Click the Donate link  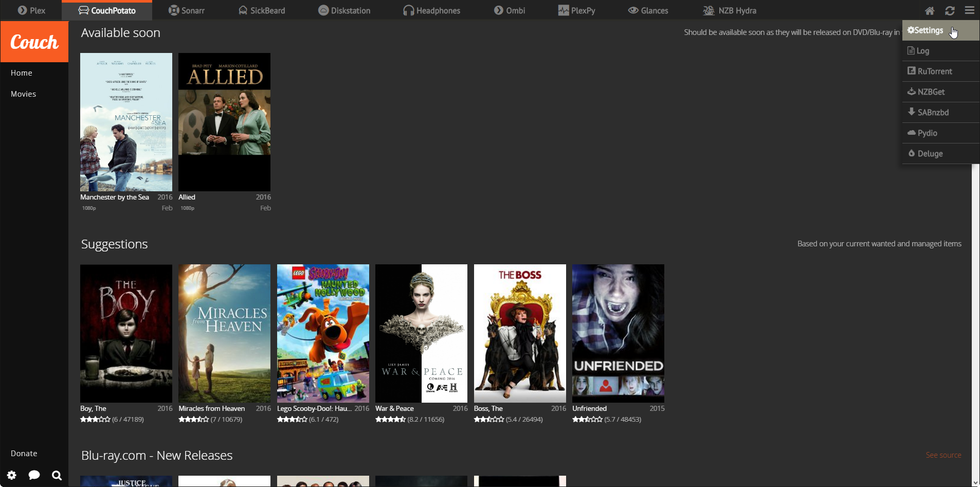tap(24, 454)
